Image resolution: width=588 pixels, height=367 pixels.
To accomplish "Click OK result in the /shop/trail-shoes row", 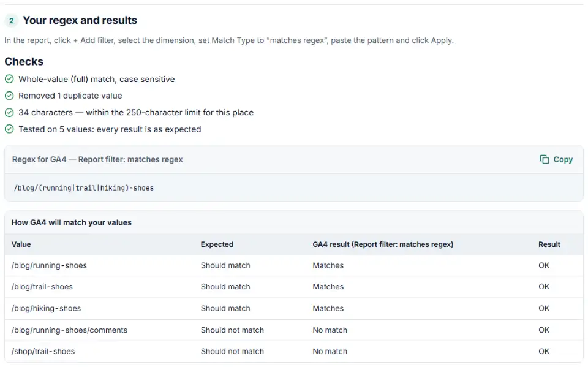I will [x=544, y=352].
